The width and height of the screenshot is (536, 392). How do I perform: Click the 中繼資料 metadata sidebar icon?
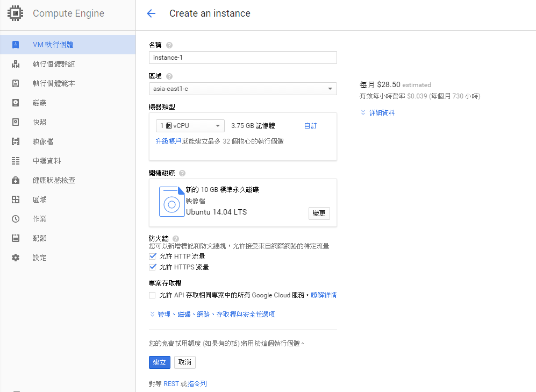pyautogui.click(x=16, y=161)
